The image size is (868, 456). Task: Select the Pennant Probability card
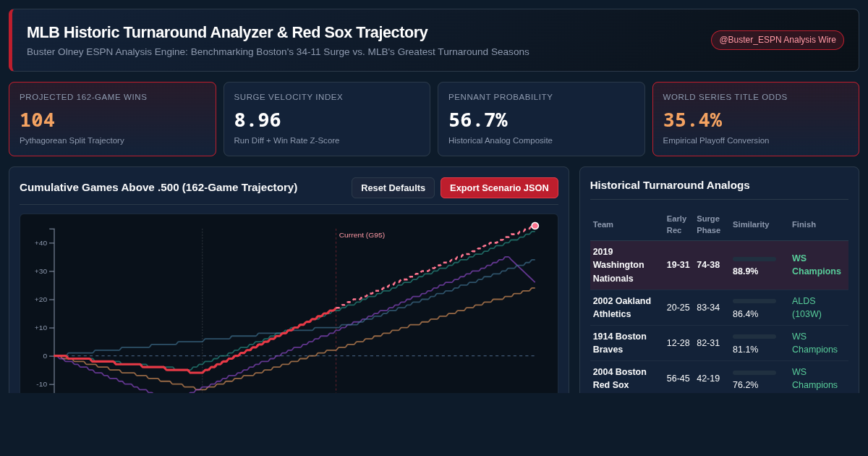[x=541, y=119]
